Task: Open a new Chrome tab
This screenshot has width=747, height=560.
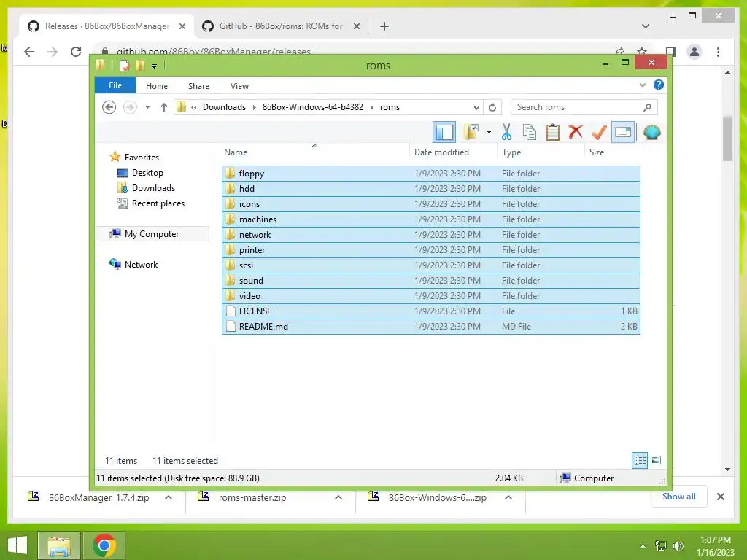Action: pyautogui.click(x=384, y=26)
